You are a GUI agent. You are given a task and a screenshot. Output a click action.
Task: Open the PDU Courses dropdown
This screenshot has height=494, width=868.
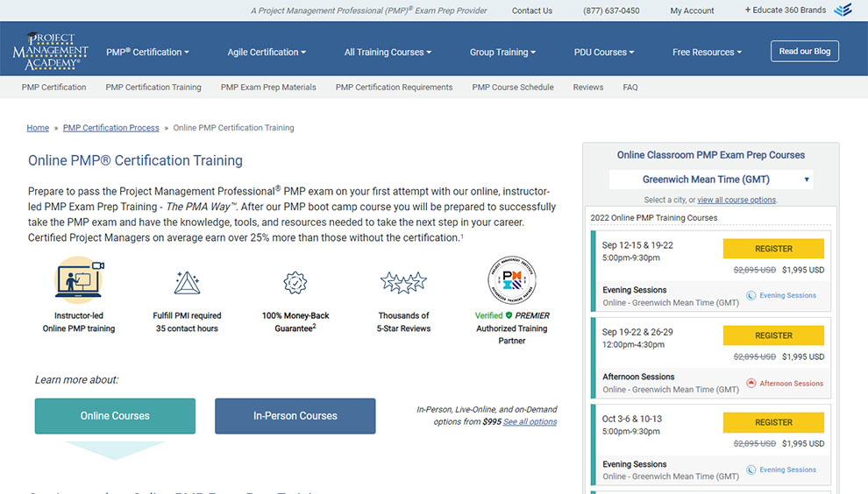[604, 52]
